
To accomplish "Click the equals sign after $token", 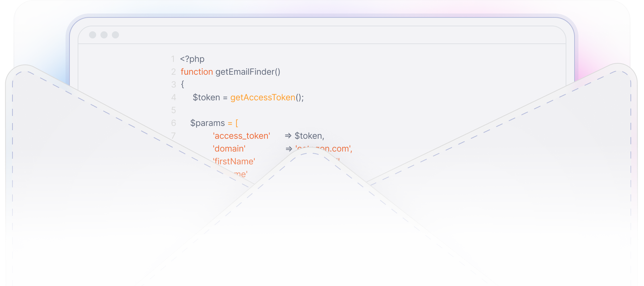I will click(x=225, y=98).
